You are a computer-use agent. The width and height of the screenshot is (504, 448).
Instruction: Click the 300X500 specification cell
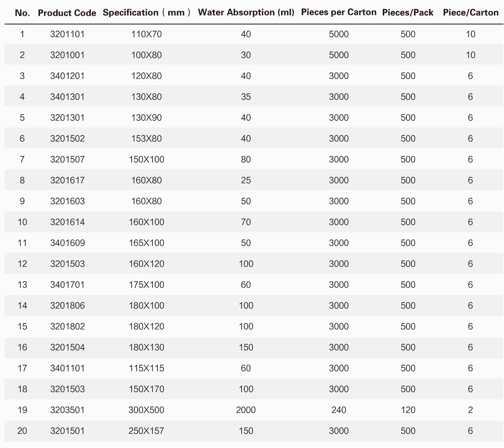146,410
